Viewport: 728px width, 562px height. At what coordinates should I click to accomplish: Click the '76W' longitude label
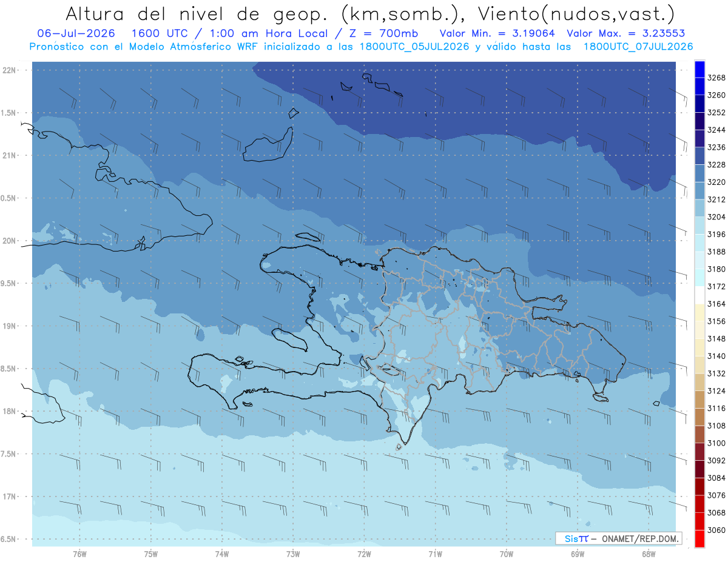coord(79,554)
